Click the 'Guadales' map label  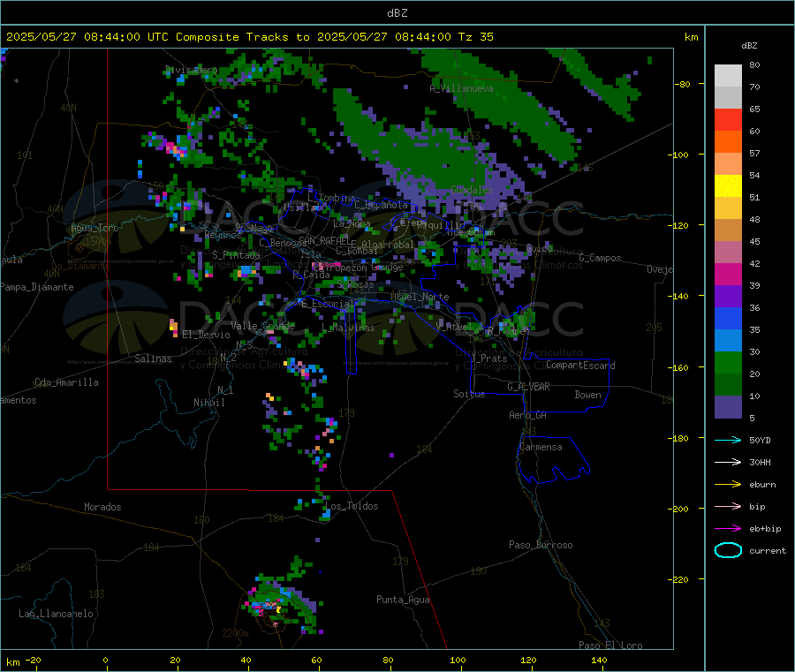[472, 190]
